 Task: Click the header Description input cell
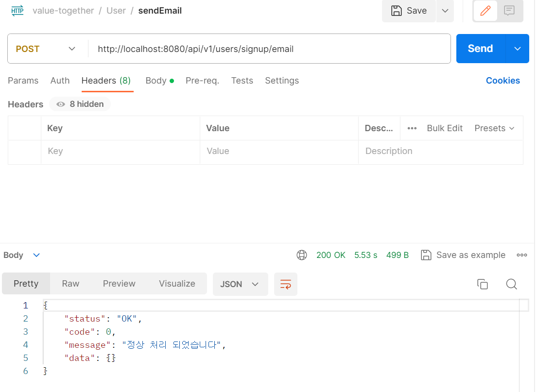tap(441, 152)
